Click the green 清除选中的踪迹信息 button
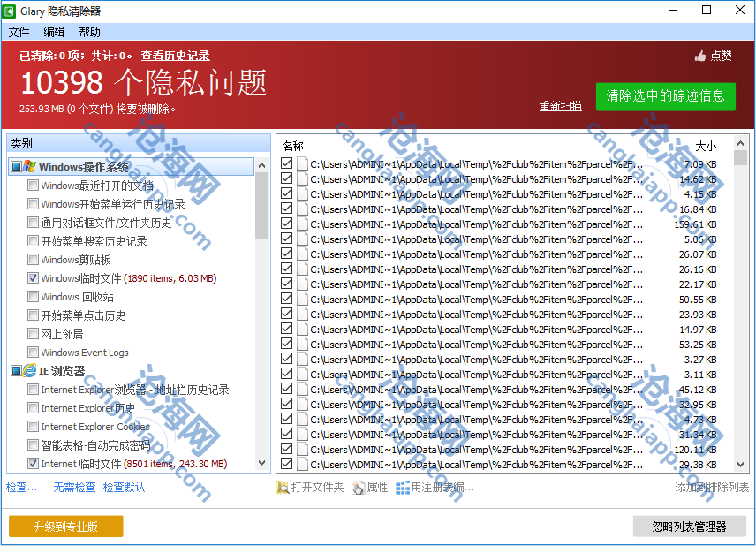Screen dimensions: 756x546 pos(665,96)
